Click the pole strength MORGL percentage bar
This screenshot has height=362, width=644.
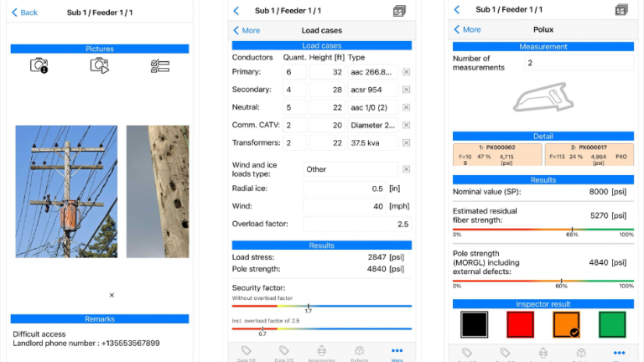543,282
